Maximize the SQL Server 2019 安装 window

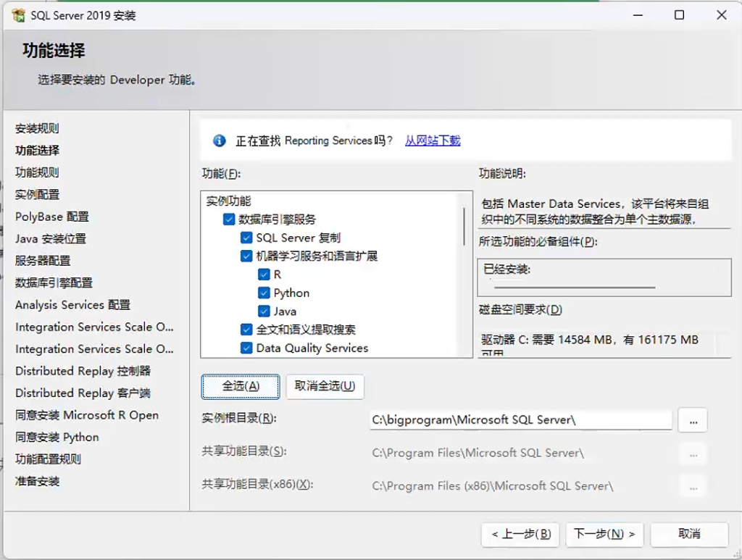coord(679,15)
